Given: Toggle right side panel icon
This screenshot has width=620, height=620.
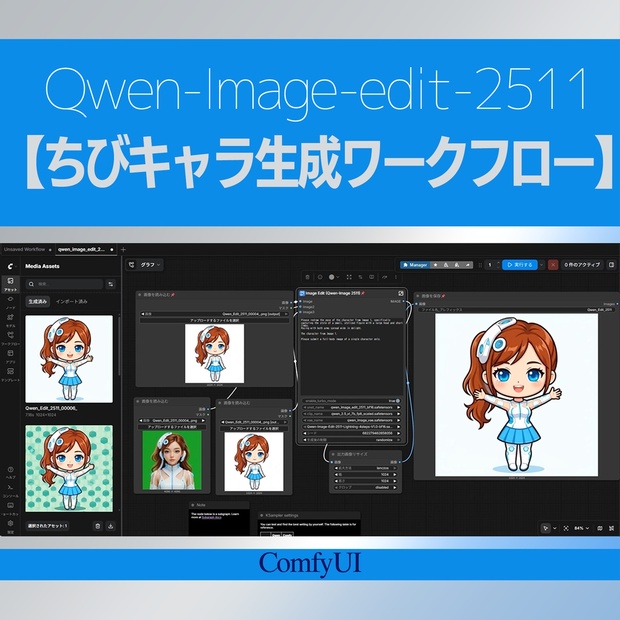Looking at the screenshot, I should (x=611, y=265).
